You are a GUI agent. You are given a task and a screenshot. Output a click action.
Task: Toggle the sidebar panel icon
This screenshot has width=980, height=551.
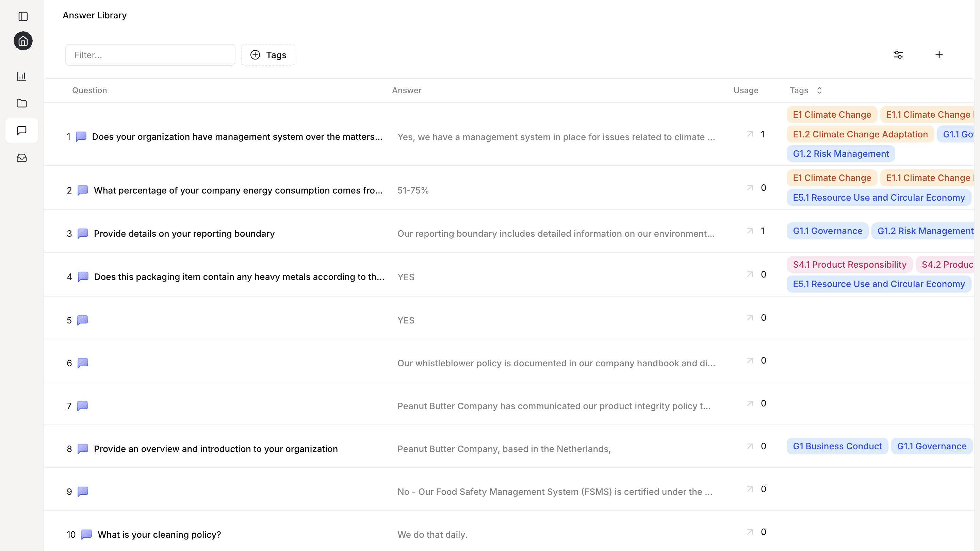coord(23,16)
